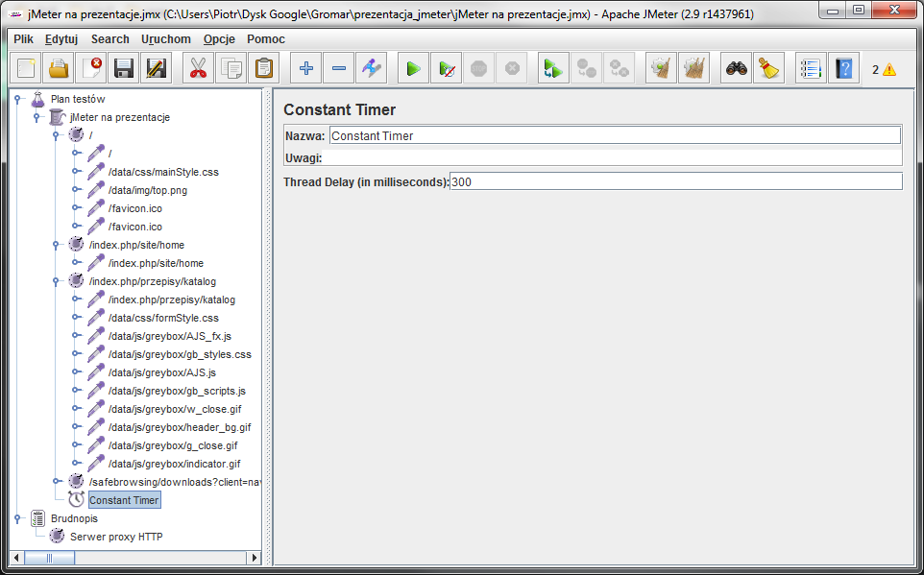This screenshot has width=924, height=575.
Task: Stop all remote engines icon
Action: [x=586, y=68]
